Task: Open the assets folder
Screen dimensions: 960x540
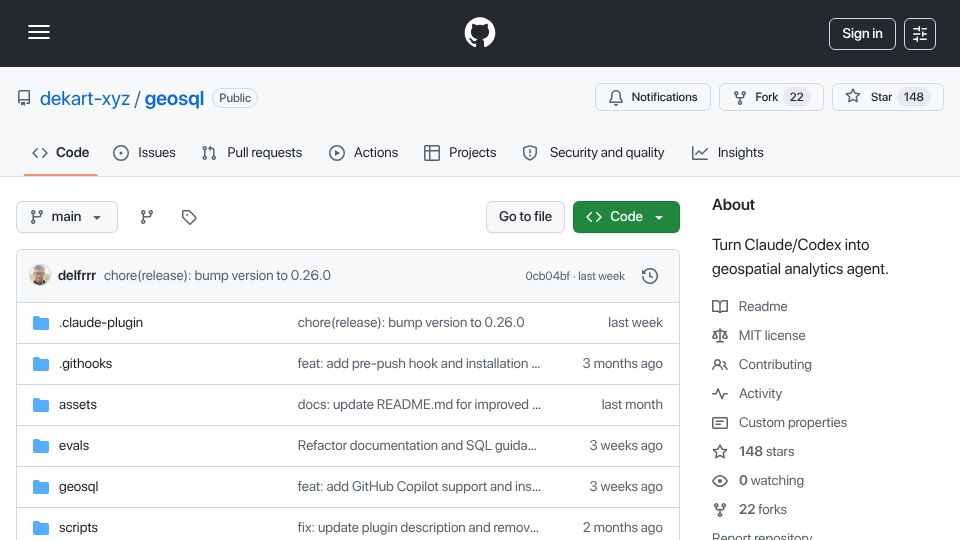Action: 78,405
